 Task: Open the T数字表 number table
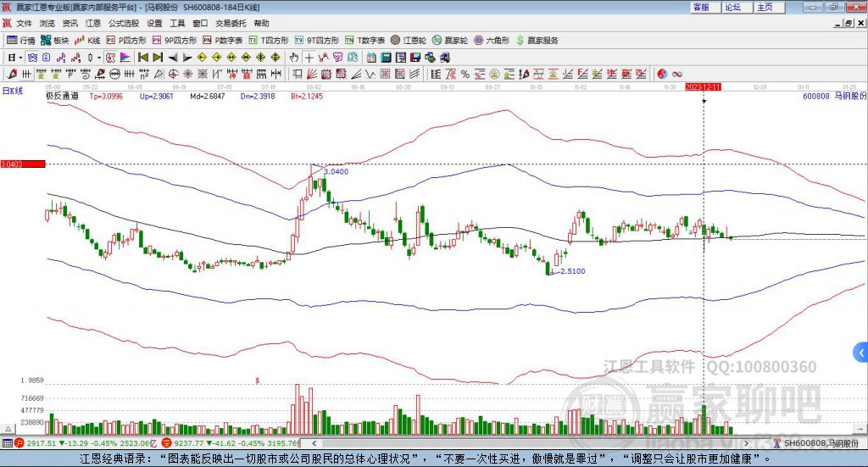(364, 41)
